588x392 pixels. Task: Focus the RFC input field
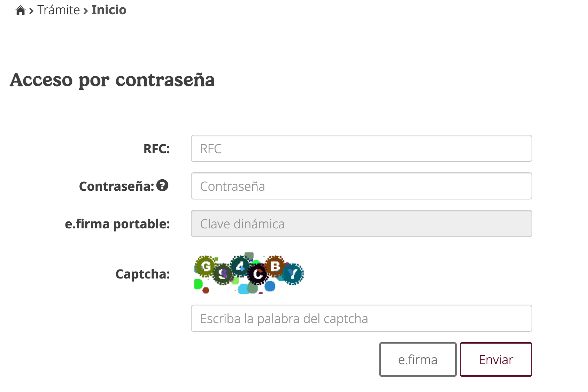(x=361, y=148)
